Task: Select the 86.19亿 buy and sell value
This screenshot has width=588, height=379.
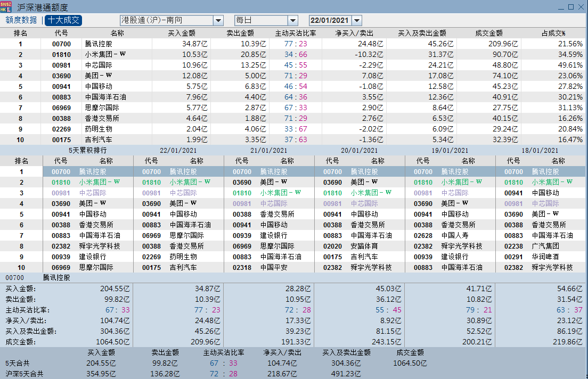Action: click(570, 332)
